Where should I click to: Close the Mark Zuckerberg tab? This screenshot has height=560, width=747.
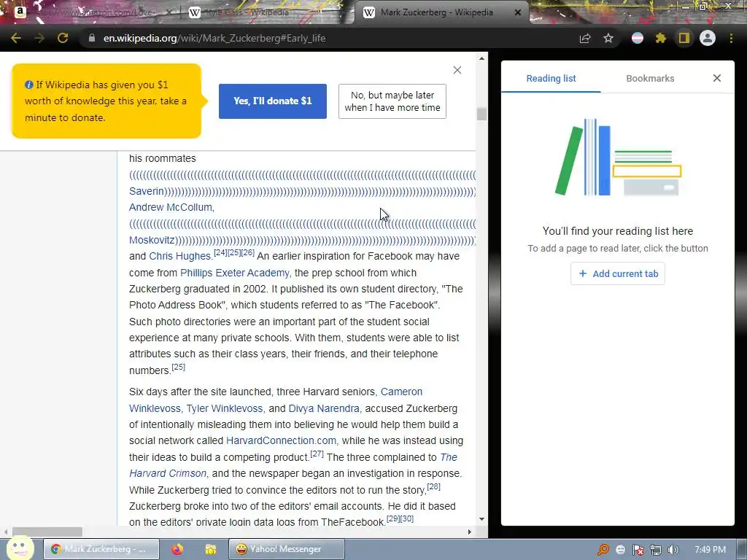[x=518, y=12]
